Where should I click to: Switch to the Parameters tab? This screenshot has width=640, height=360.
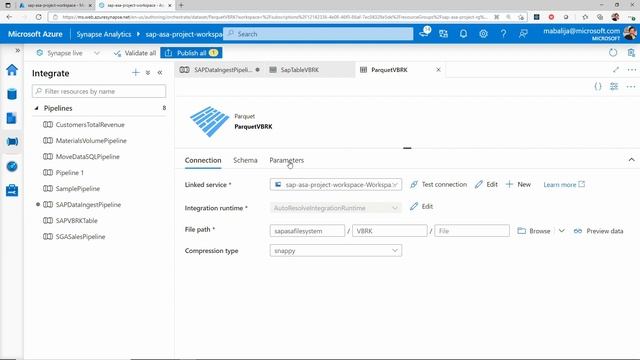287,160
